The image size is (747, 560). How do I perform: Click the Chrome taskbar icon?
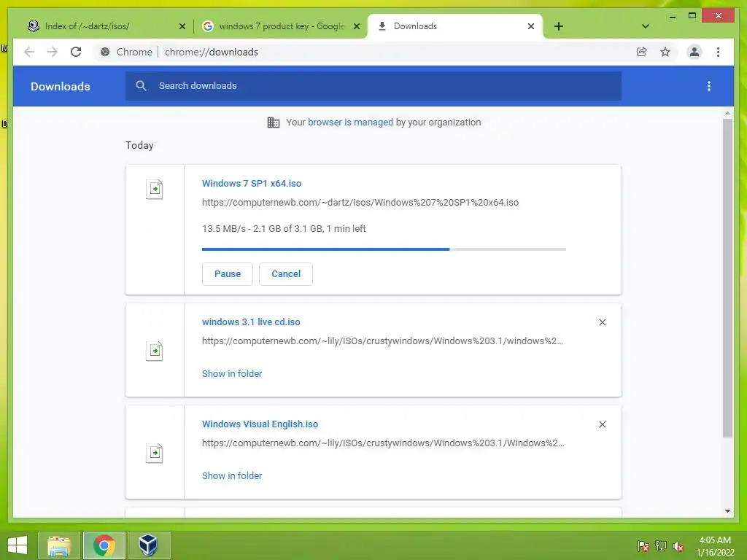click(104, 545)
